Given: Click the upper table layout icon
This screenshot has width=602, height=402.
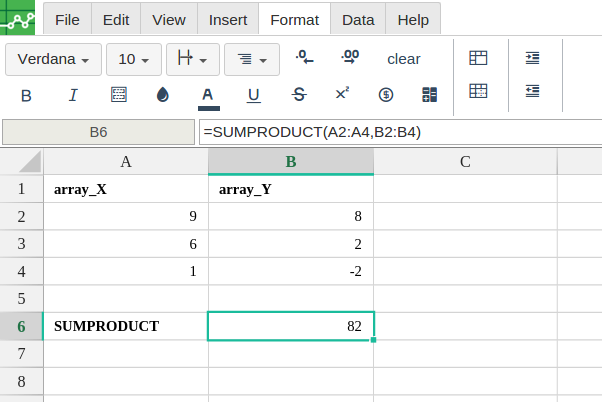Looking at the screenshot, I should (x=478, y=58).
